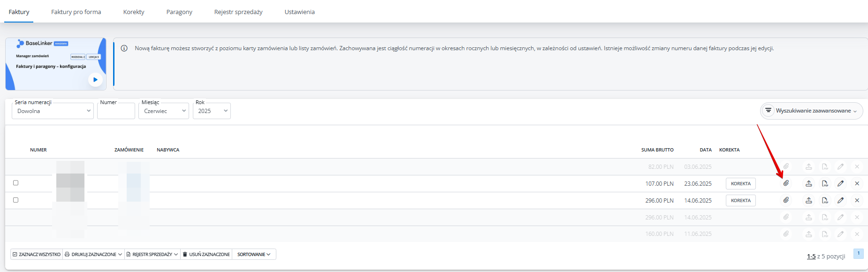Switch to Faktury pro forma tab

click(x=76, y=12)
